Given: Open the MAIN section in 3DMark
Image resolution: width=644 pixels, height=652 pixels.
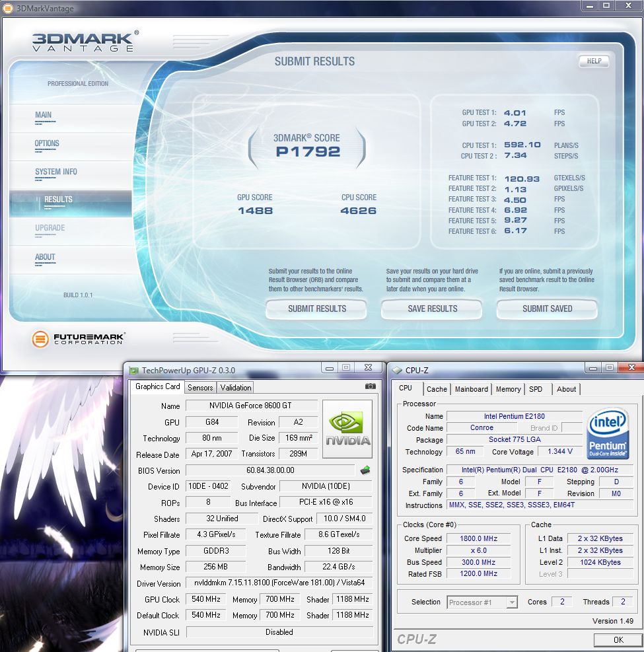Looking at the screenshot, I should pos(43,115).
